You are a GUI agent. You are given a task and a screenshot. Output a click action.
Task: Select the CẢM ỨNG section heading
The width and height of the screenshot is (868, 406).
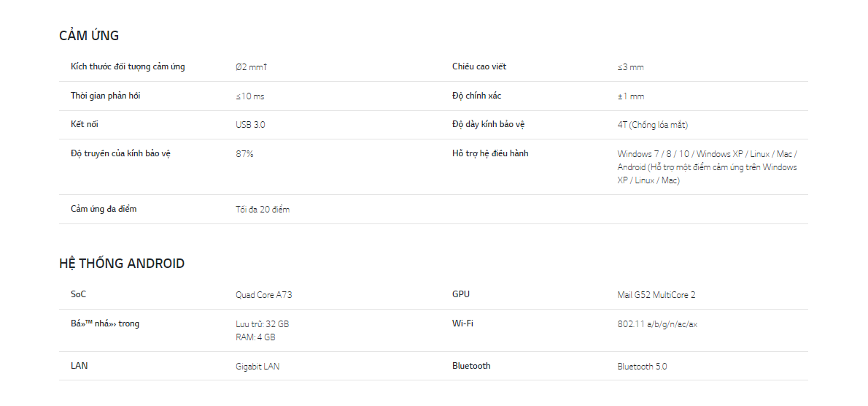point(88,36)
